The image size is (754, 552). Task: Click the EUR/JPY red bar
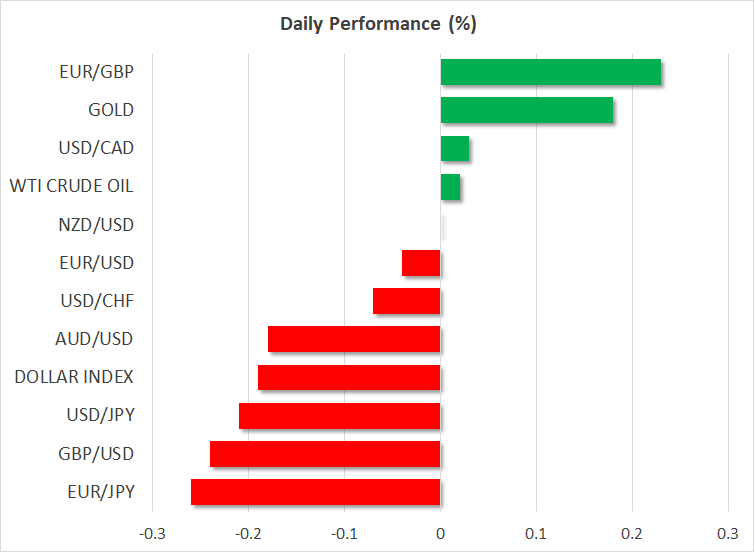coord(316,492)
